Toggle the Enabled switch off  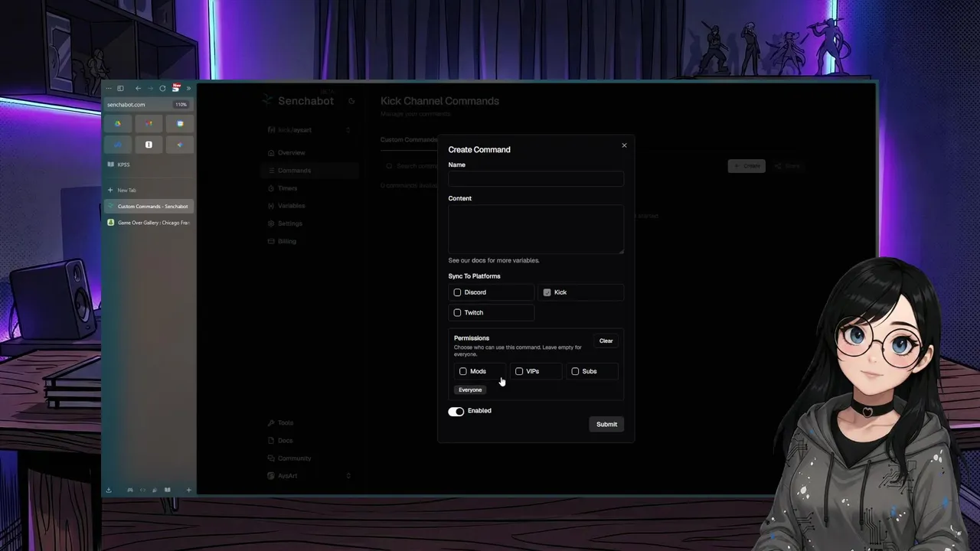(x=456, y=411)
